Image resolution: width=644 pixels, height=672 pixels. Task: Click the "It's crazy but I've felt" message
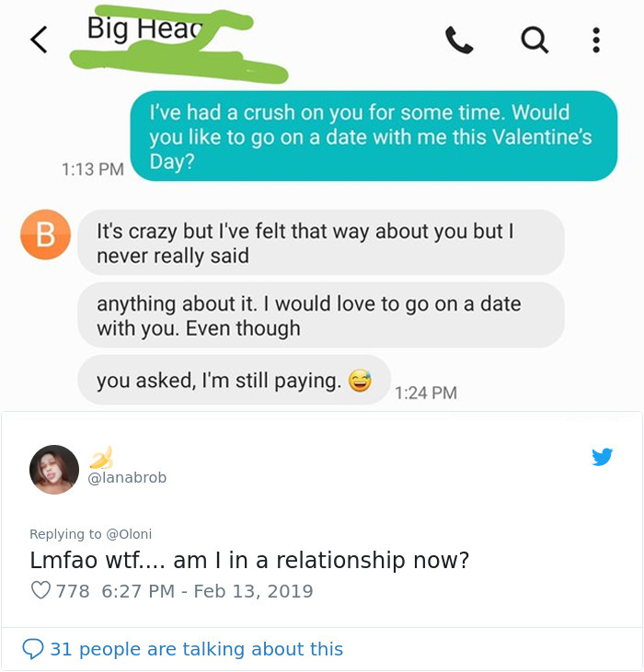[x=319, y=243]
